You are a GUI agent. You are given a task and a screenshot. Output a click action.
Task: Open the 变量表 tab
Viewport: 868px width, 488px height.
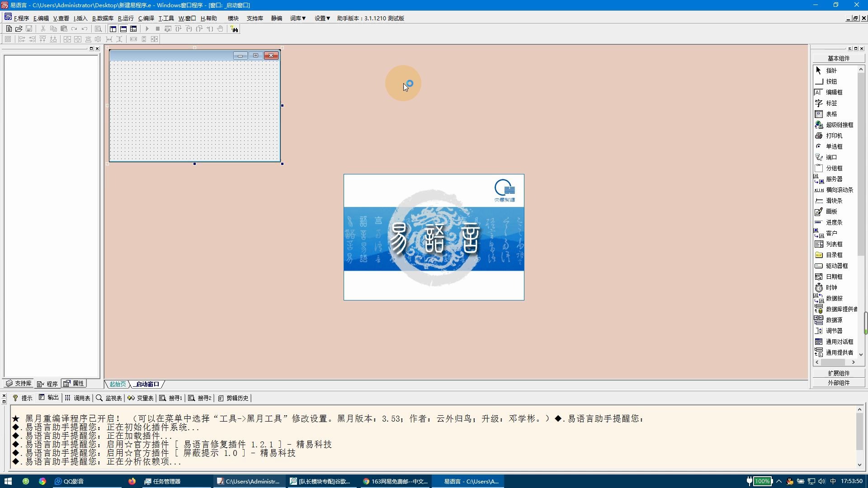tap(141, 398)
